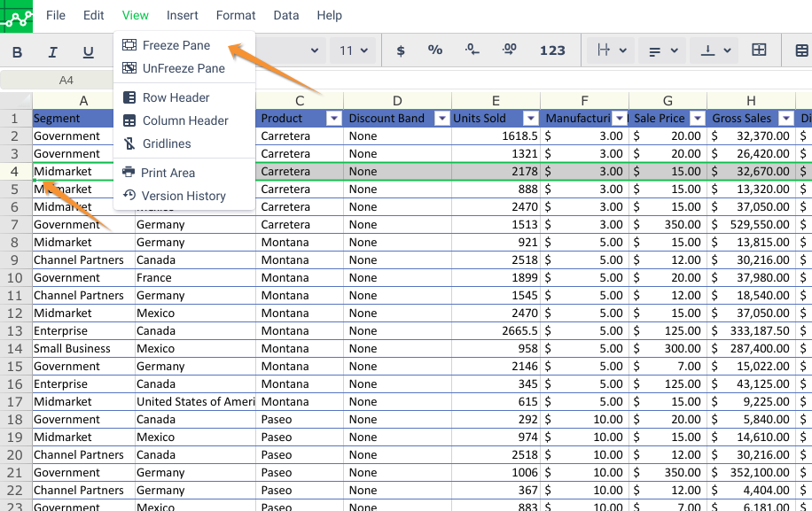Screen dimensions: 812x511
Task: Apply underline formatting from toolbar
Action: click(88, 52)
